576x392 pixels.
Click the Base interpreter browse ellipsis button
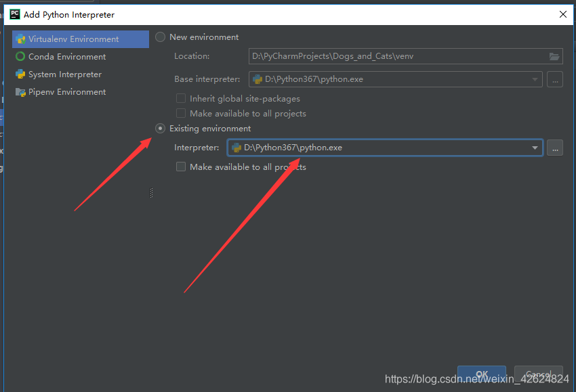(555, 79)
